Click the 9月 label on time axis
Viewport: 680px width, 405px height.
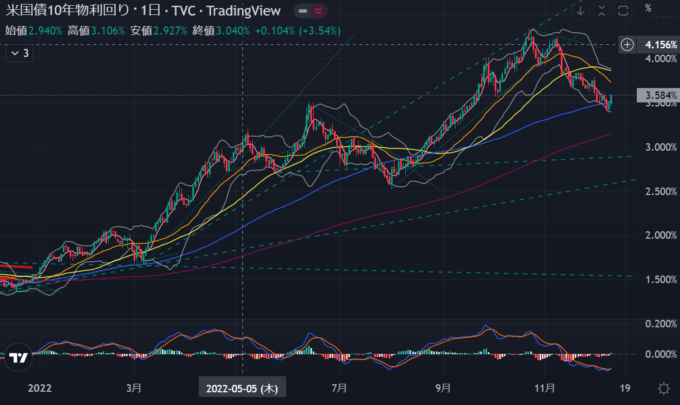click(441, 387)
